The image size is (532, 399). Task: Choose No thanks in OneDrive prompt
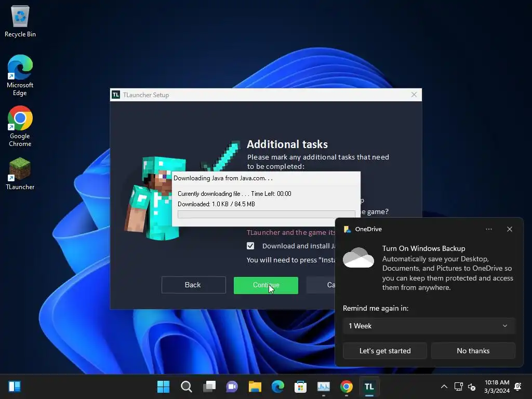(473, 351)
